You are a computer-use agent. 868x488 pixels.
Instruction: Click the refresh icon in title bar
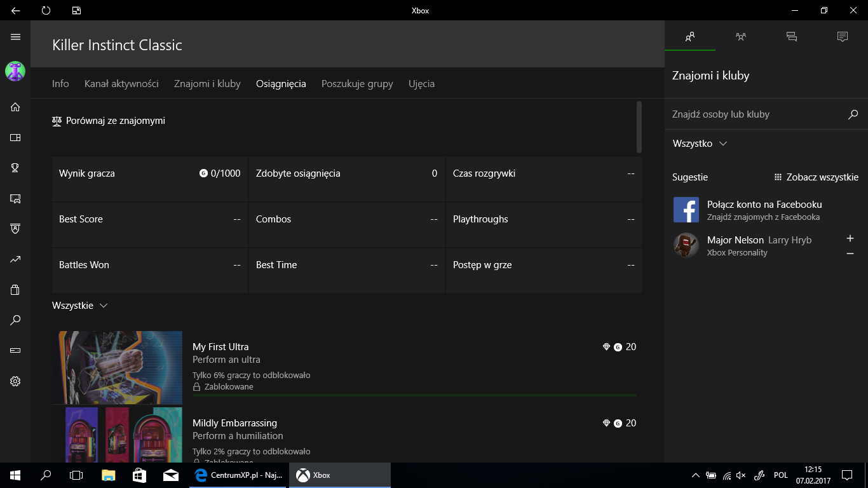point(46,10)
